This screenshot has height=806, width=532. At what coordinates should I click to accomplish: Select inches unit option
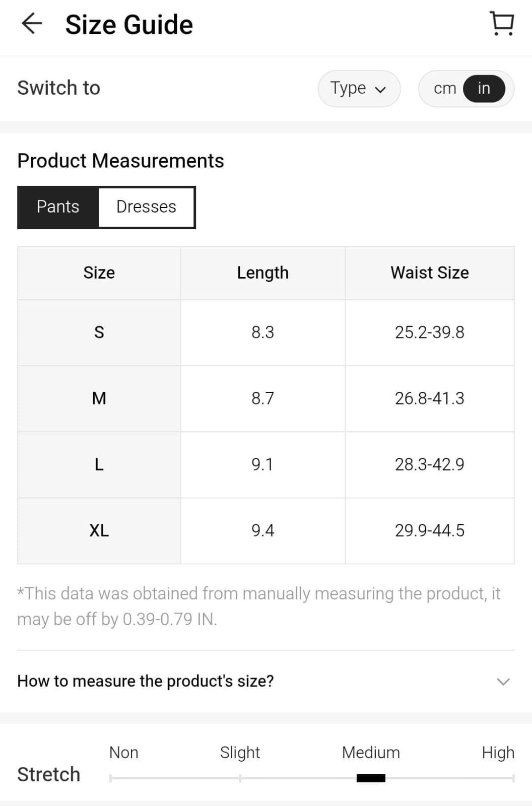click(484, 88)
